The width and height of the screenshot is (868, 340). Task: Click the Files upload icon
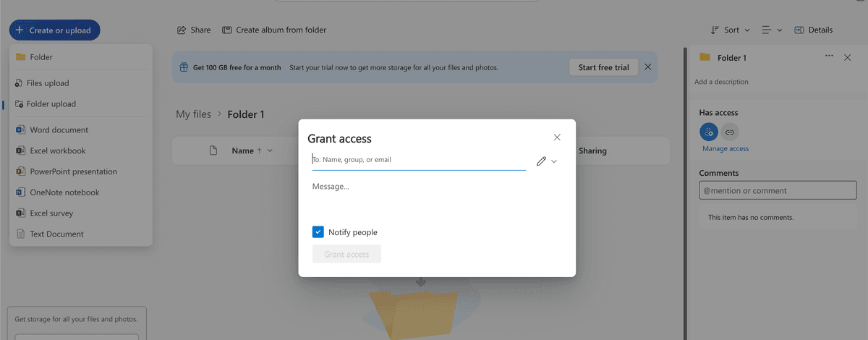[19, 83]
